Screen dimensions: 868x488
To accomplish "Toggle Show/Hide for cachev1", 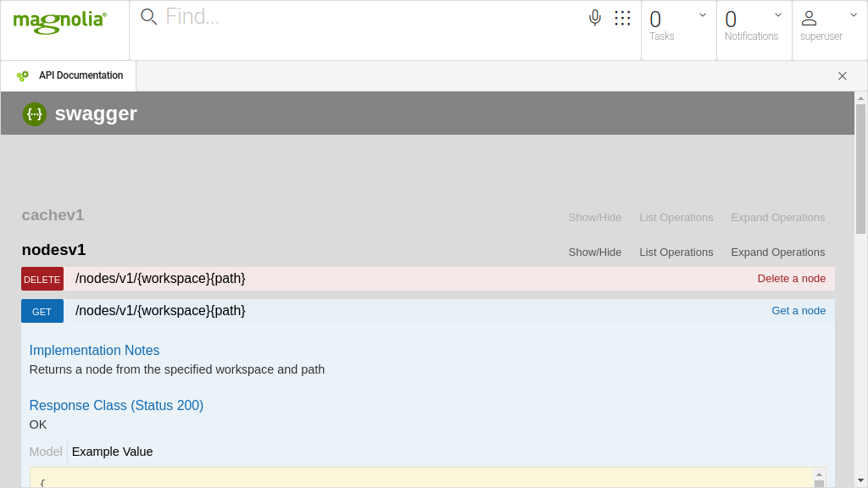I will coord(594,218).
